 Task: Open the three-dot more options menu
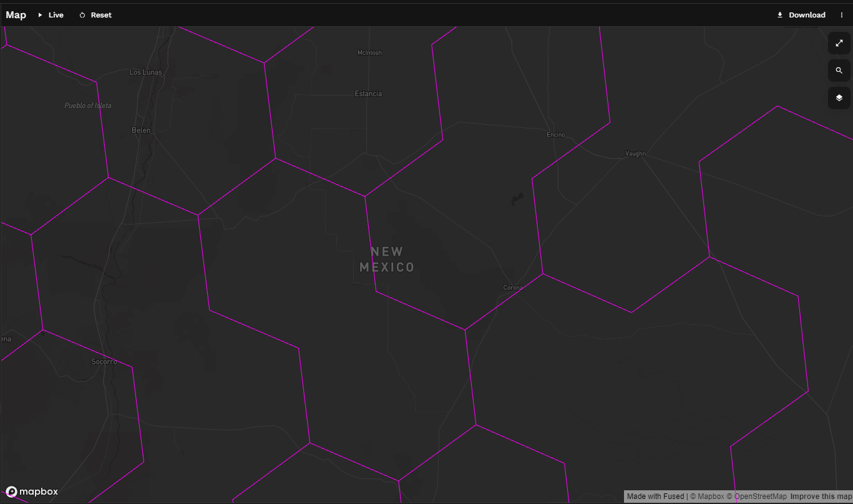pos(842,15)
